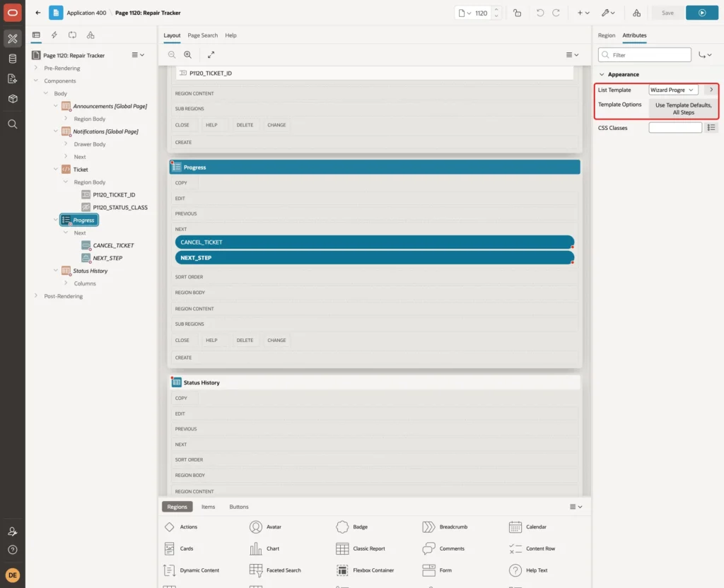Screen dimensions: 724x588
Task: Click the Filter properties search field
Action: tap(645, 55)
